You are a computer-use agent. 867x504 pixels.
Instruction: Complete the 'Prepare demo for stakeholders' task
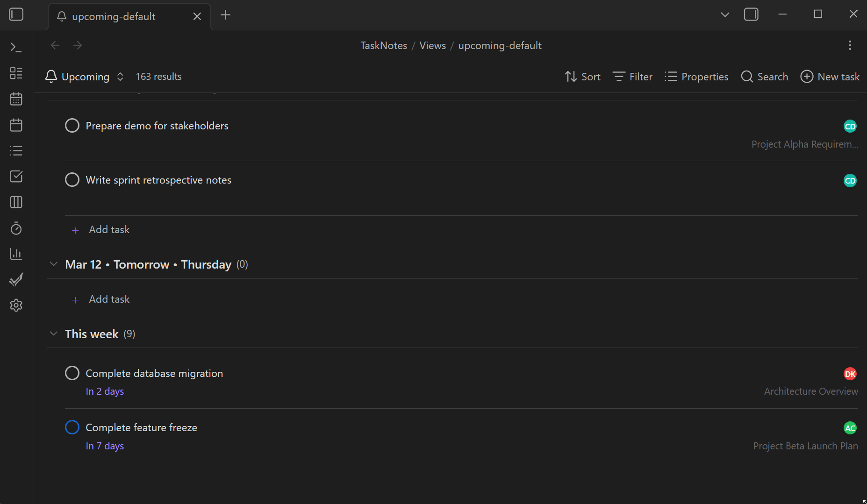pos(72,125)
